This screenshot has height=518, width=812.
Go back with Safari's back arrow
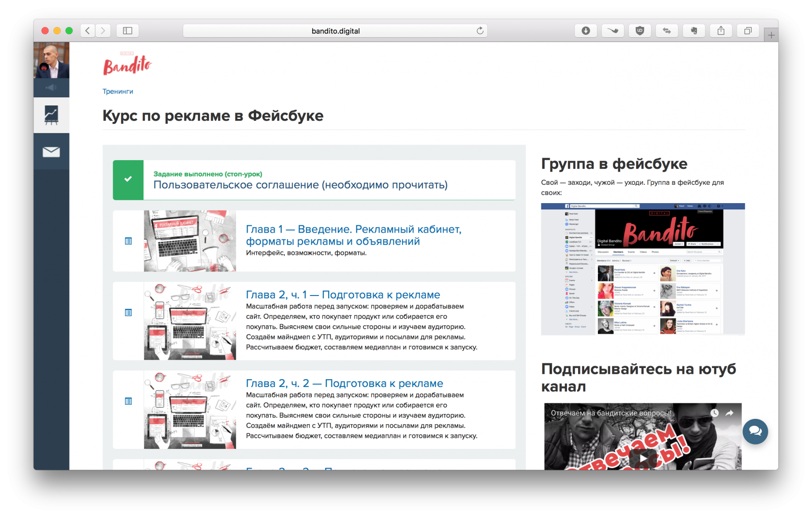[x=87, y=30]
